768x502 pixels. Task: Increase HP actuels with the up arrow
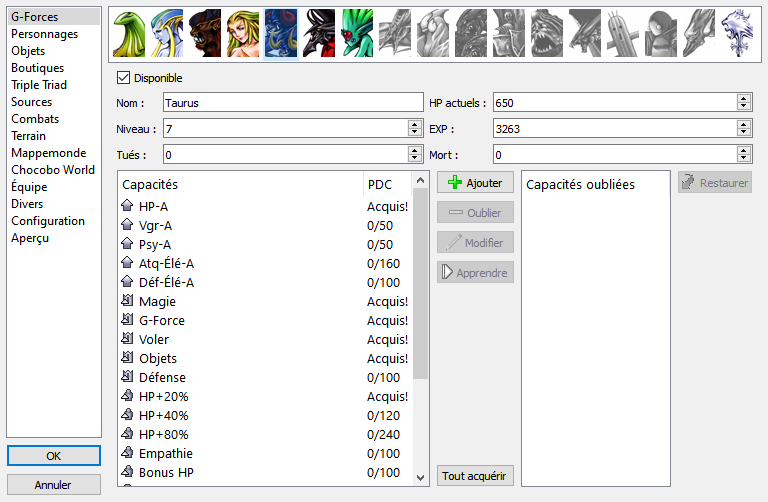[x=744, y=99]
